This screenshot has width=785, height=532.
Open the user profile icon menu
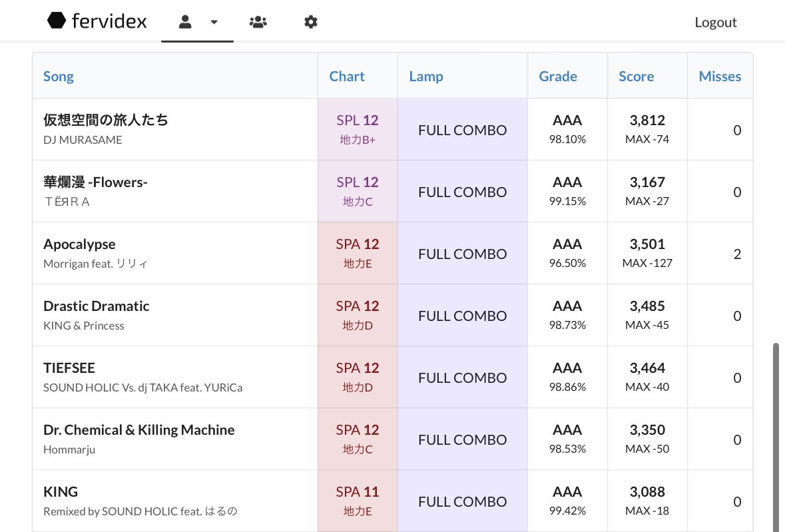[185, 22]
